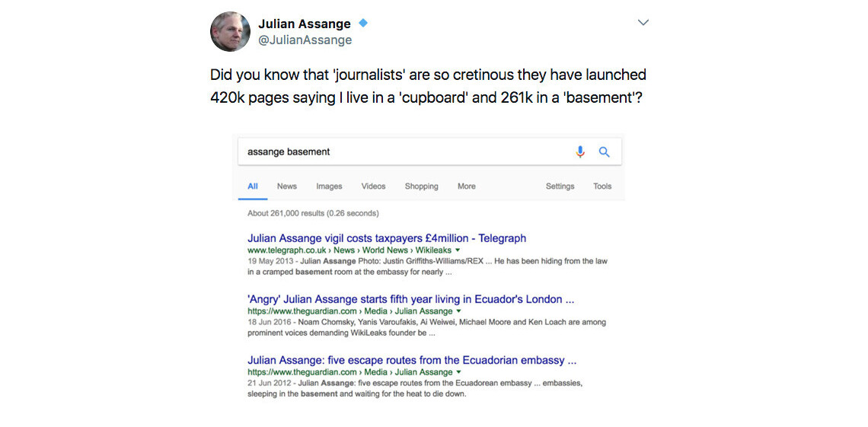Select the All search tab

point(253,186)
